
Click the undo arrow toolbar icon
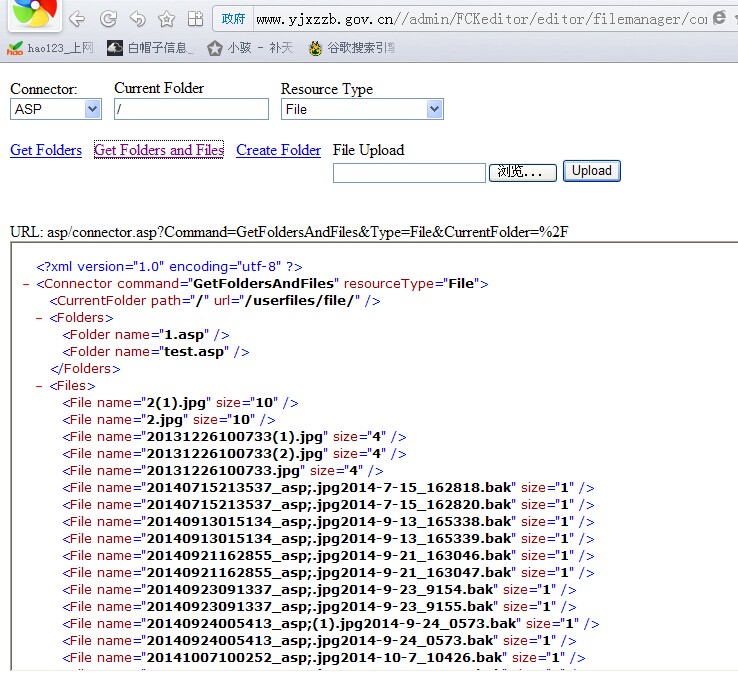point(137,19)
